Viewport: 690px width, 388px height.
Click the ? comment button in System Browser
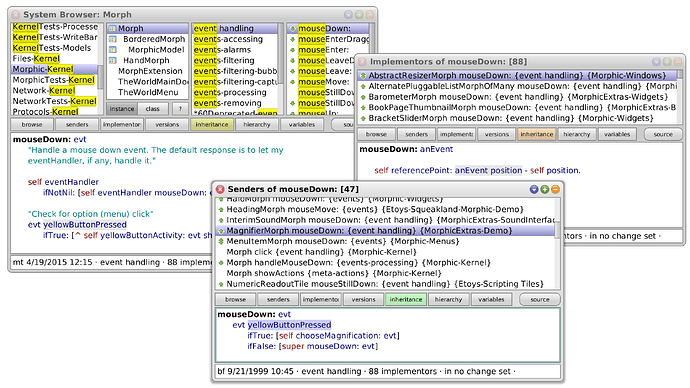[180, 109]
